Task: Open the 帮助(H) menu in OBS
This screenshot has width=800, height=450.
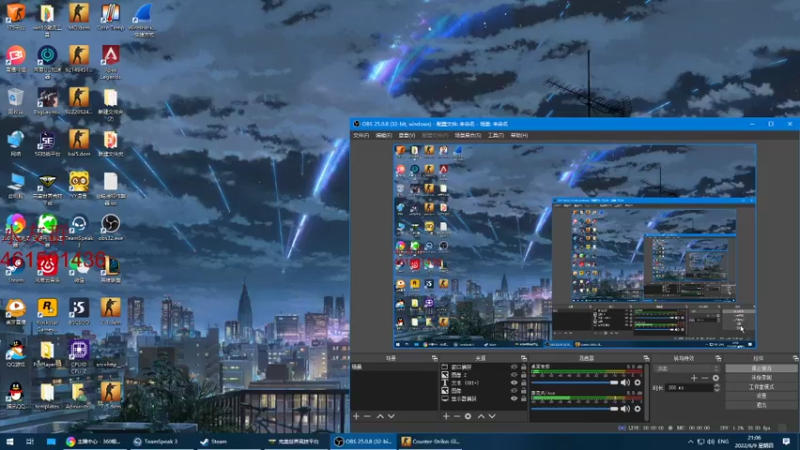Action: [x=519, y=136]
